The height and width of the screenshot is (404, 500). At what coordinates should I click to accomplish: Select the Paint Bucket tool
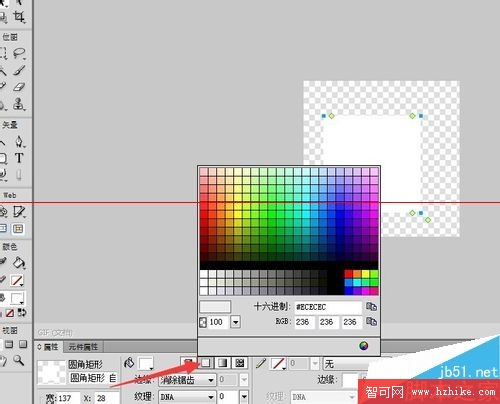(19, 263)
